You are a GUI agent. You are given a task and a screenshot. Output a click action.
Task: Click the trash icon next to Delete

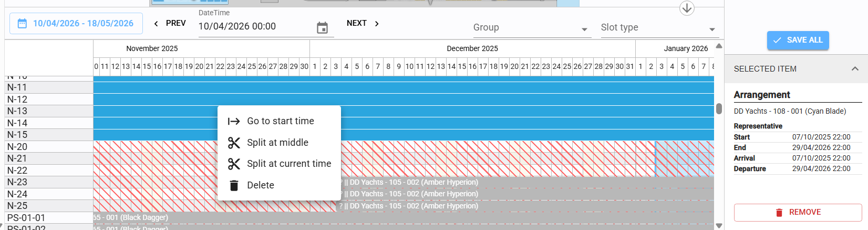tap(234, 185)
